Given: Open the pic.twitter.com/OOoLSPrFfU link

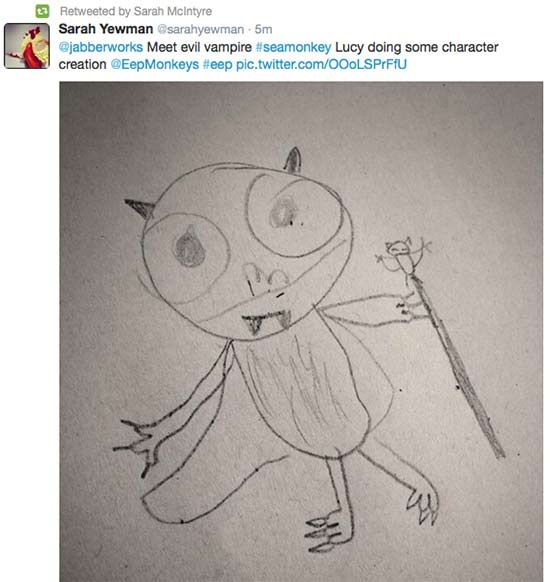Looking at the screenshot, I should (x=321, y=64).
